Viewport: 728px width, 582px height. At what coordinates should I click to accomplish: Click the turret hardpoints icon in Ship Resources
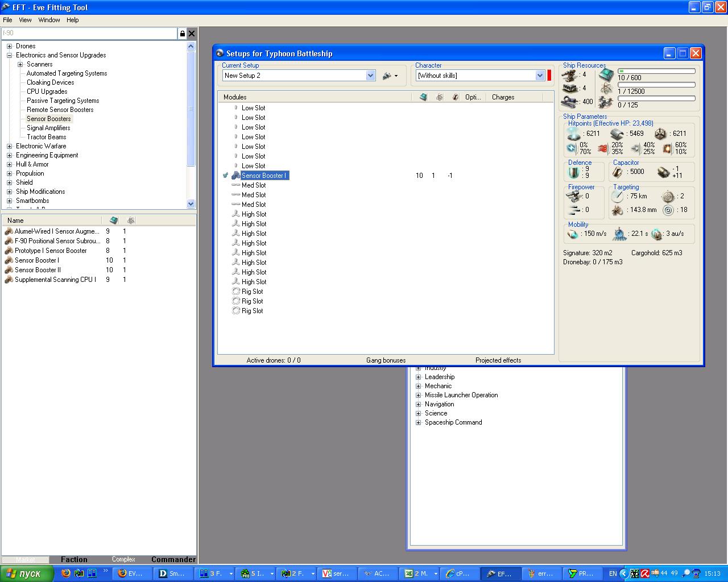[569, 74]
